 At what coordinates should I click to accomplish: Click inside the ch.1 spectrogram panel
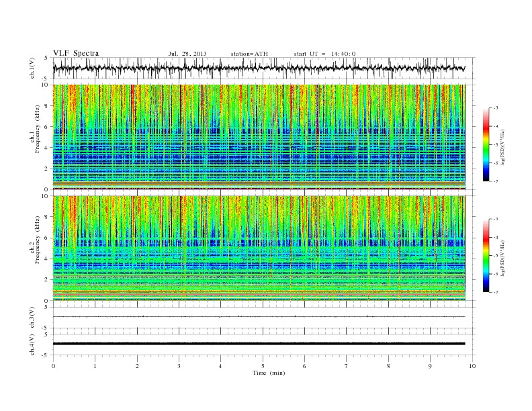[x=259, y=137]
